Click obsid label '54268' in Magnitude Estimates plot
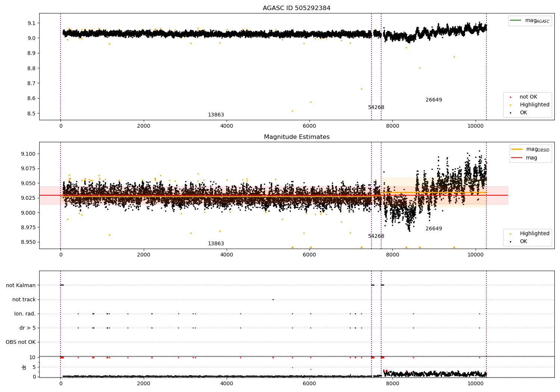Screen dimensions: 560x392 [376, 236]
